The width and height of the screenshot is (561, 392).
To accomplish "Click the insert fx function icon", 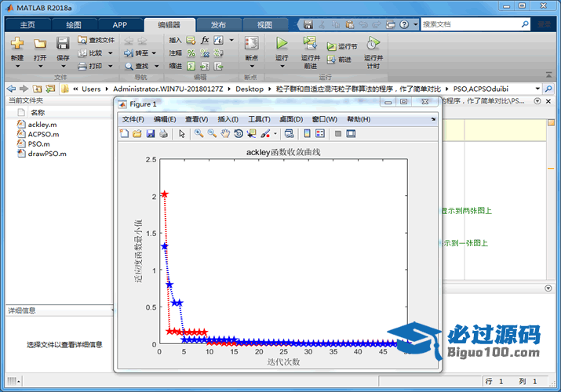I will pyautogui.click(x=205, y=40).
